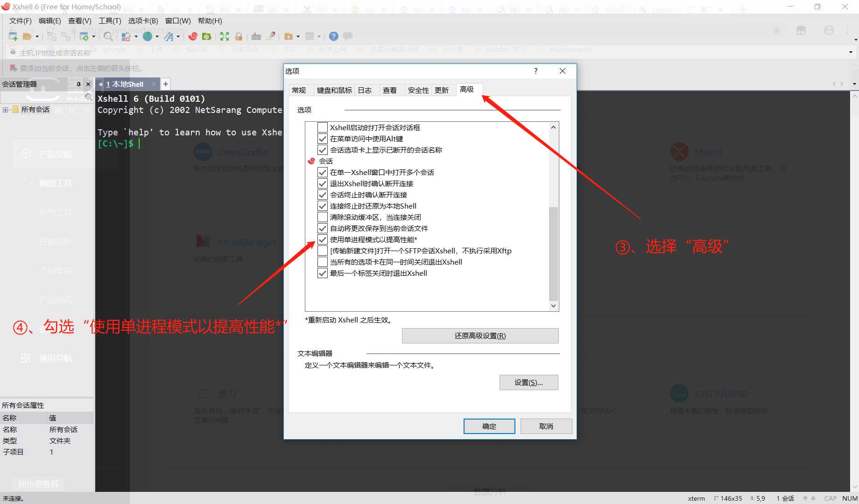Click the lock screen padlock icon
This screenshot has height=504, width=859.
click(x=239, y=36)
